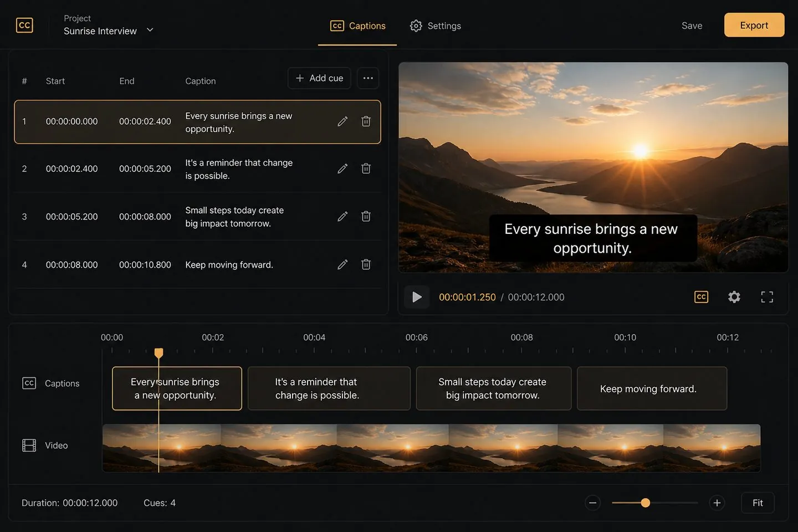Image resolution: width=798 pixels, height=532 pixels.
Task: Open the three-dot more options menu
Action: tap(368, 78)
